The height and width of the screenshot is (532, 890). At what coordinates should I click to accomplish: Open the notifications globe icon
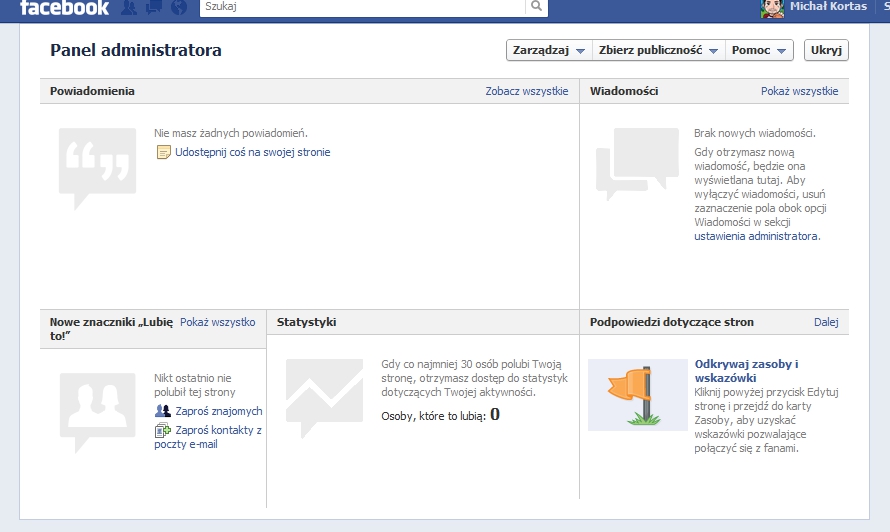(x=179, y=8)
